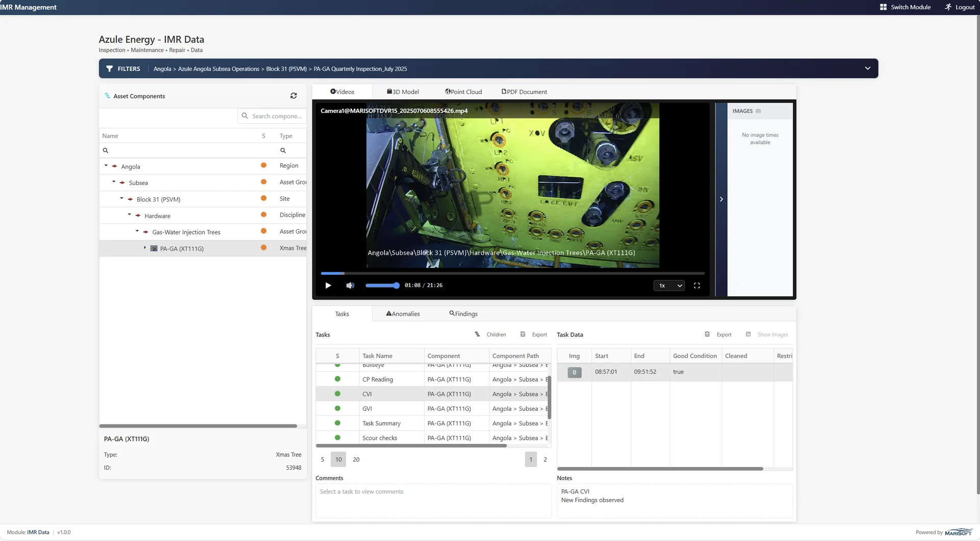980x541 pixels.
Task: Click the PA-GA (XT111G) image icon
Action: point(154,248)
